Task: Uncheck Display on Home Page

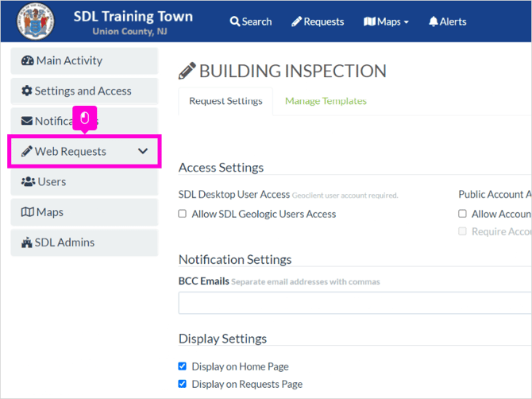Action: click(x=182, y=366)
